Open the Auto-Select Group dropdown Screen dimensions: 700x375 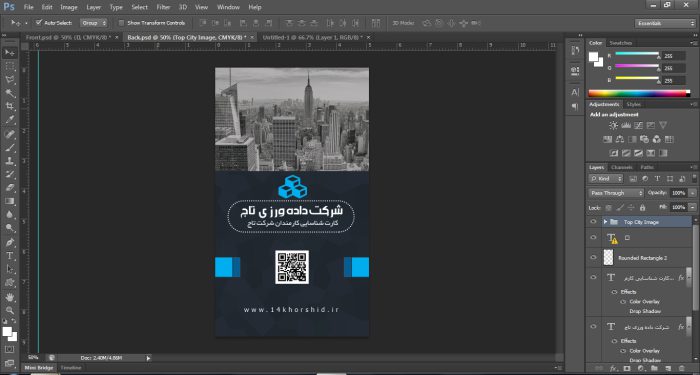(x=94, y=23)
